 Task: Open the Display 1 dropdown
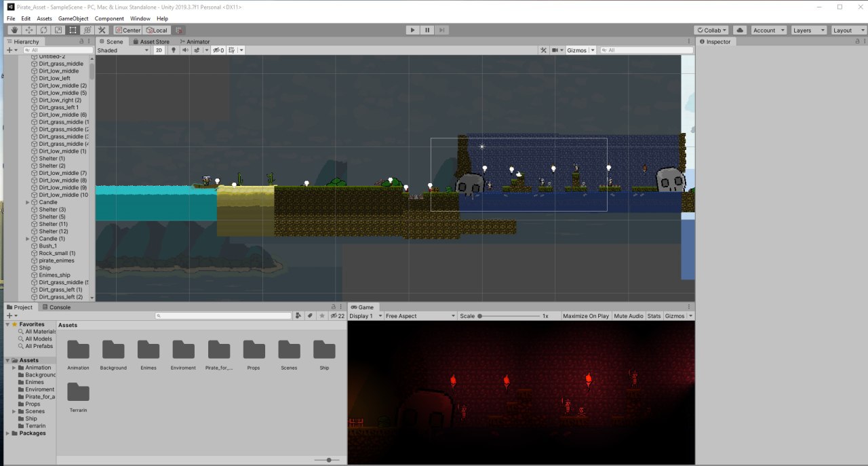point(366,316)
